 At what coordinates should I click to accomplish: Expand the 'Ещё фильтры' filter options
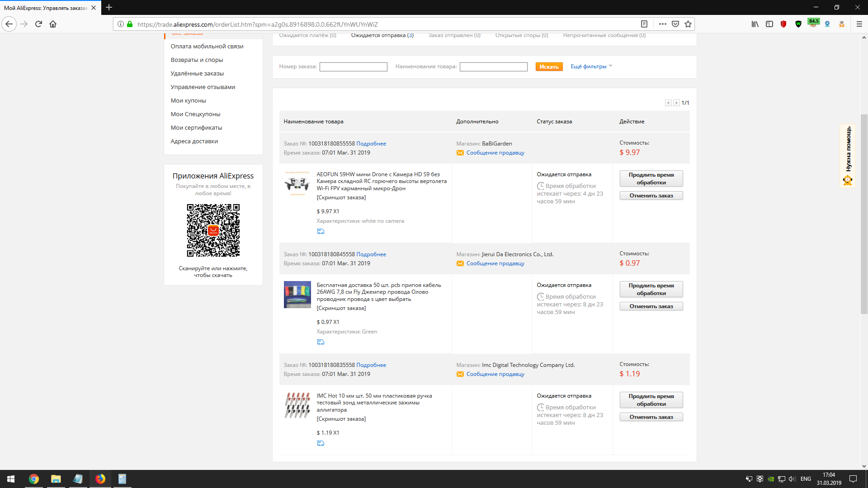point(591,66)
